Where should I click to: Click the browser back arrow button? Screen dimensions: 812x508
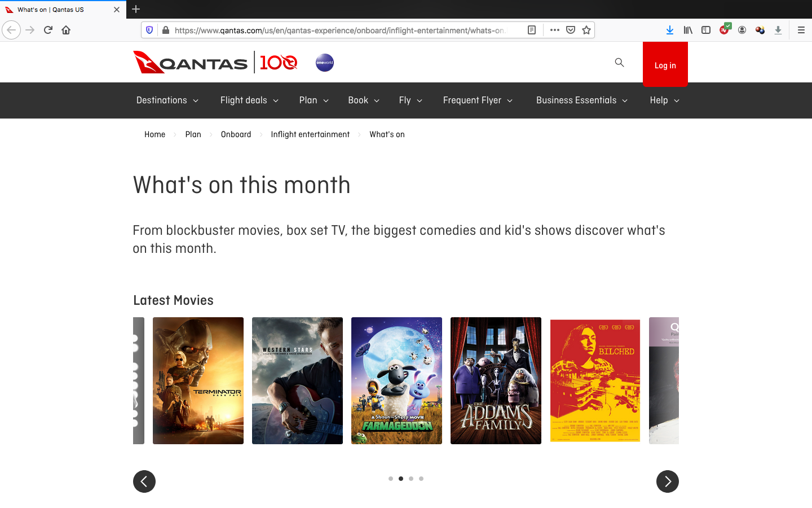click(x=11, y=30)
